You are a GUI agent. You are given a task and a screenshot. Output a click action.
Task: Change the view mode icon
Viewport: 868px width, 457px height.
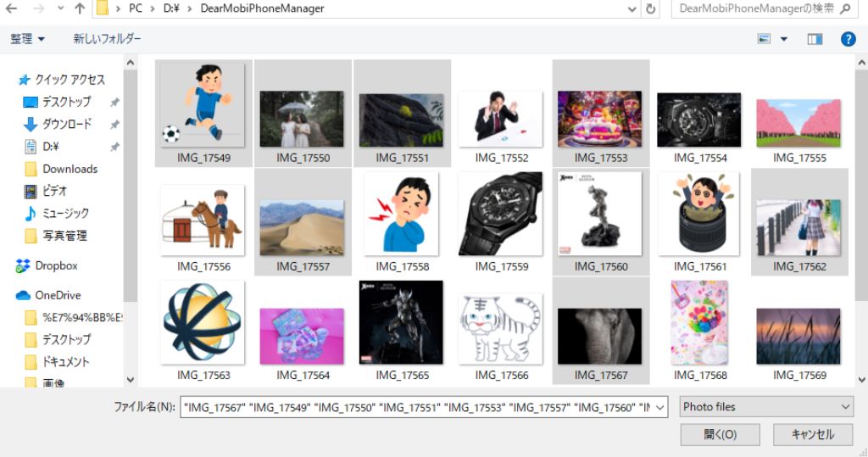[x=764, y=39]
